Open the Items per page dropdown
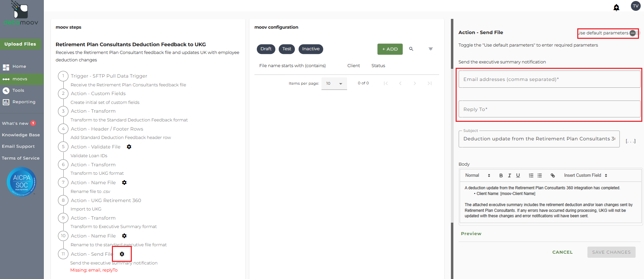This screenshot has width=644, height=279. (334, 83)
